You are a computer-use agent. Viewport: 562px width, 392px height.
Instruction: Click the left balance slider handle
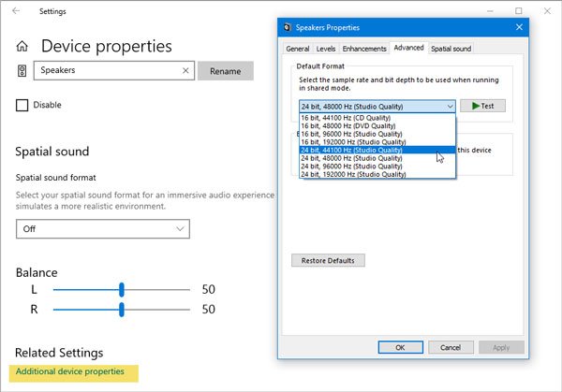coord(122,290)
